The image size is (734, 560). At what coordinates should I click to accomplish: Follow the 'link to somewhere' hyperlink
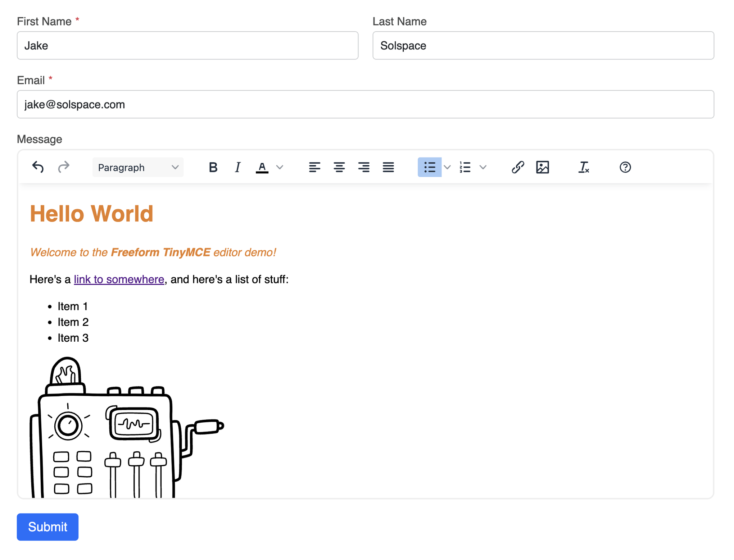(119, 279)
